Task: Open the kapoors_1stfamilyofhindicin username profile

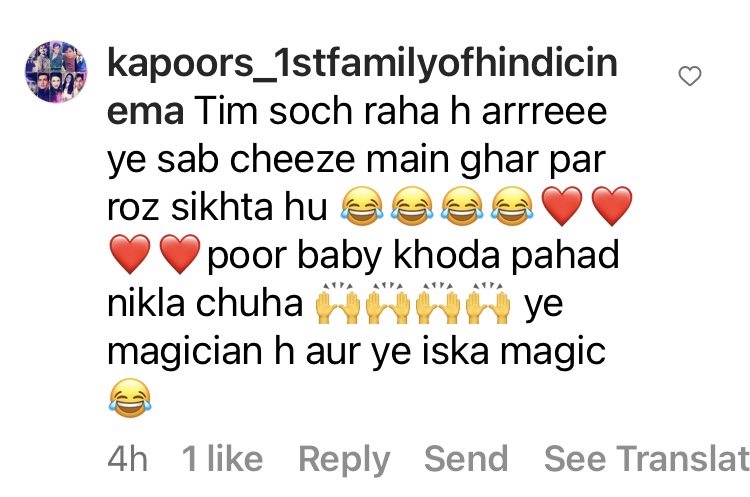Action: point(362,63)
